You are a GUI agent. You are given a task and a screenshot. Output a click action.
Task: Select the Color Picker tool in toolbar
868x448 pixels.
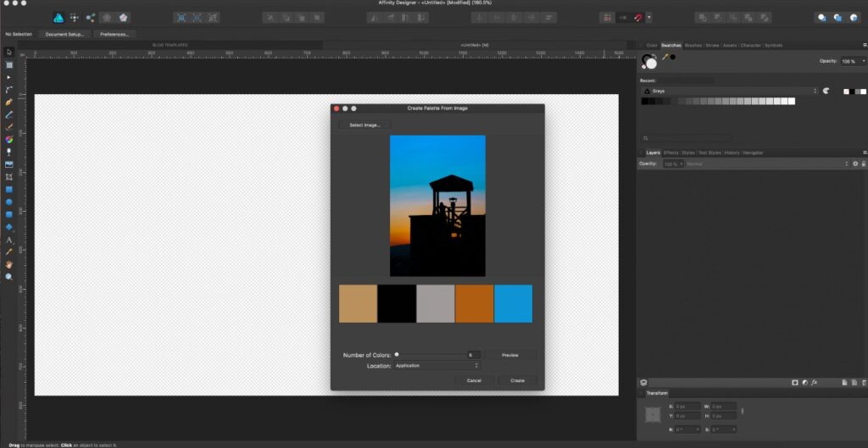coord(8,252)
